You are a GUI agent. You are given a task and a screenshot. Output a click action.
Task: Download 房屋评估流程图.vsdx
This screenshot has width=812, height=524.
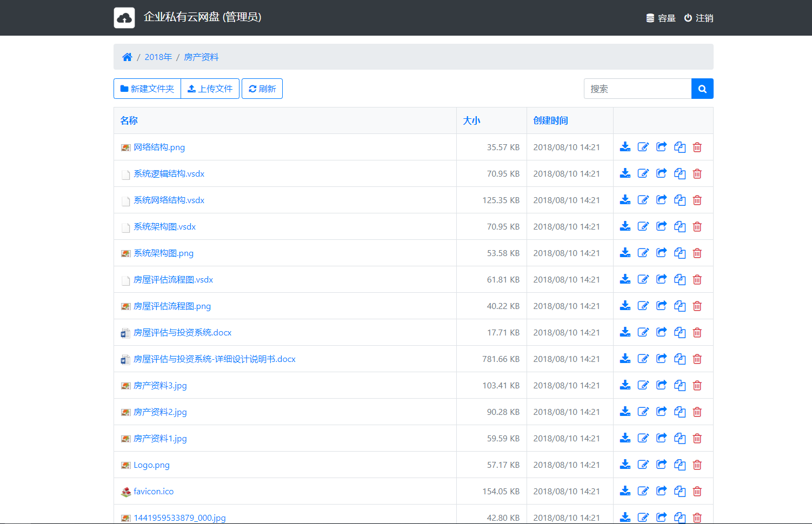625,279
